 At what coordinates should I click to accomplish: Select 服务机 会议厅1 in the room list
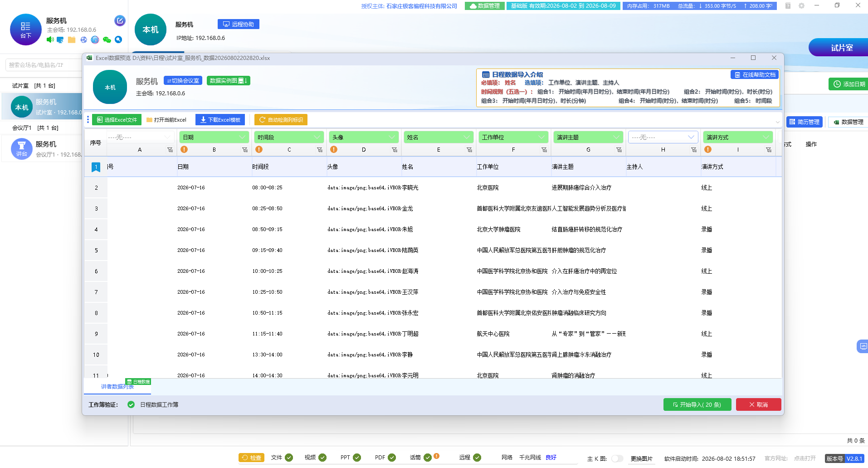coord(43,149)
